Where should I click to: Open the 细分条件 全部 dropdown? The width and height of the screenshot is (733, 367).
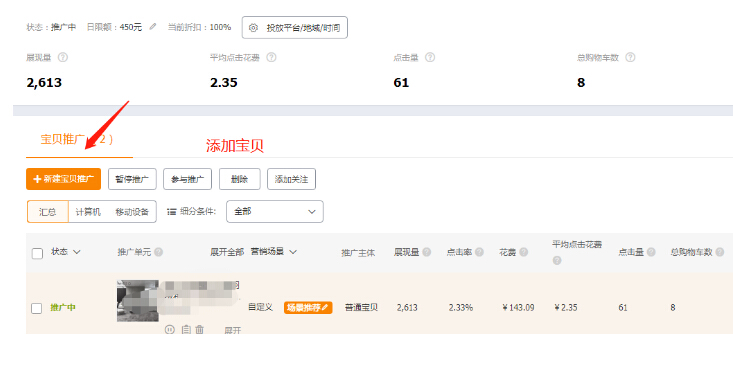(x=275, y=211)
